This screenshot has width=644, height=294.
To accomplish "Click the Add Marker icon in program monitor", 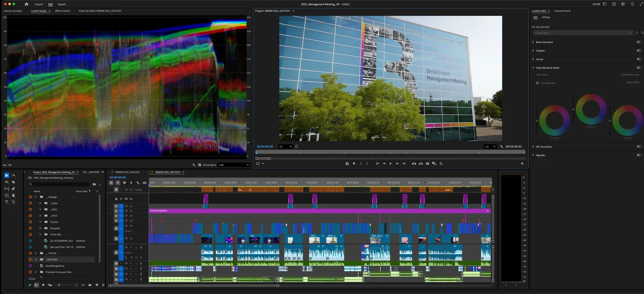I will click(x=354, y=164).
